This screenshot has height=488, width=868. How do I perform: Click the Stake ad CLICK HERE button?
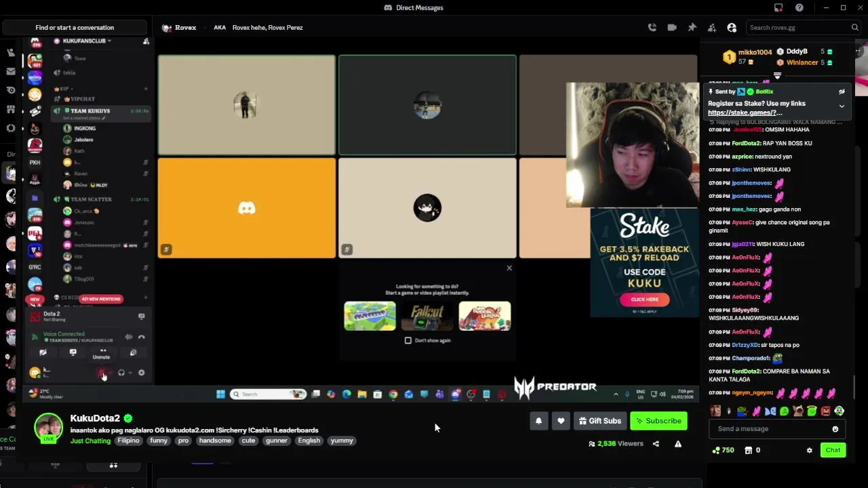click(x=644, y=300)
